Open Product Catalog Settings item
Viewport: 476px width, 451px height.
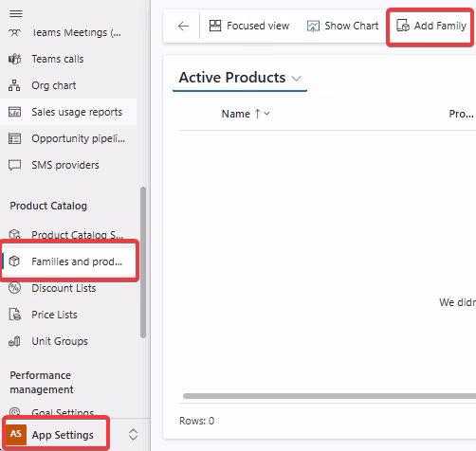coord(68,235)
